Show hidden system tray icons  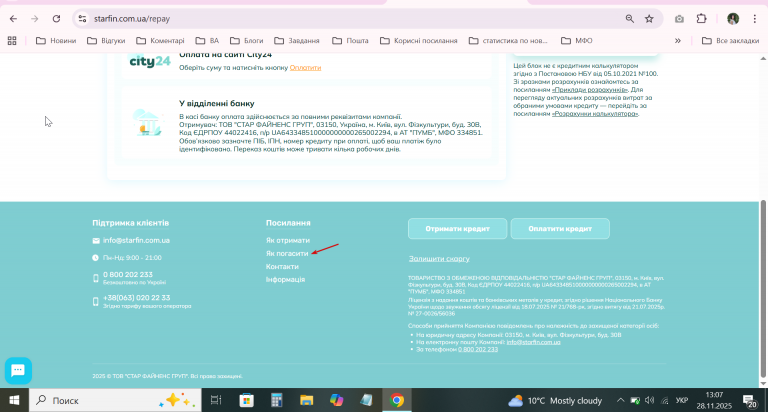620,400
